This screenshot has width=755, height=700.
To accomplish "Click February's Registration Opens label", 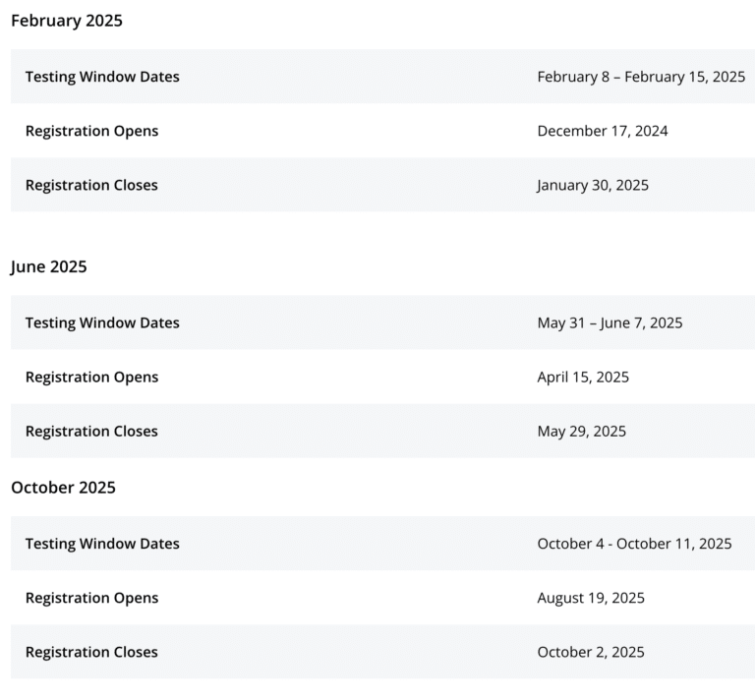I will 91,131.
